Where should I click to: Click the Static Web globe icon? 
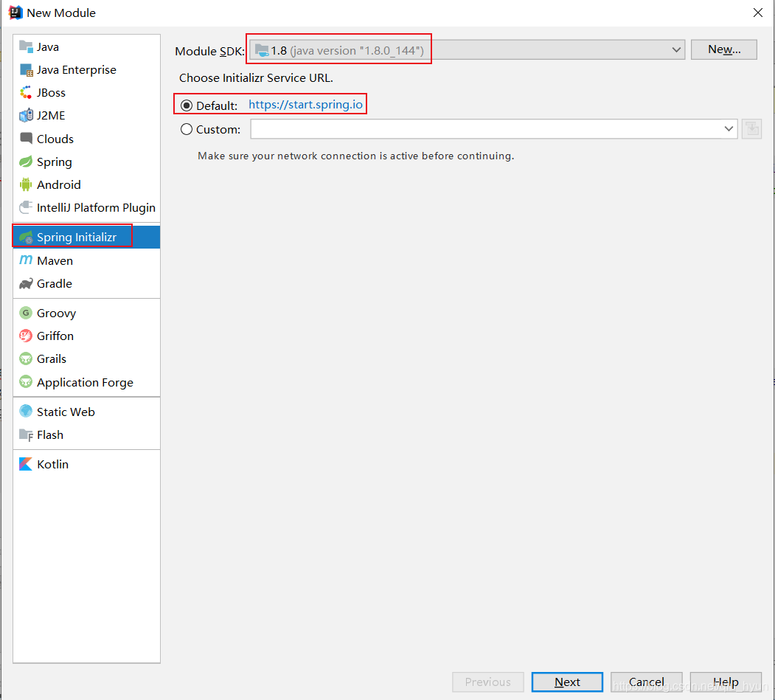[26, 412]
